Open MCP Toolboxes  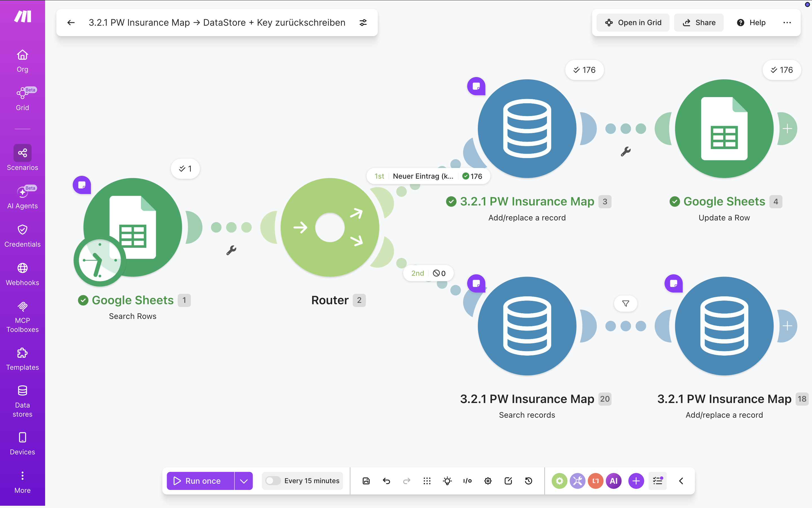pyautogui.click(x=23, y=317)
